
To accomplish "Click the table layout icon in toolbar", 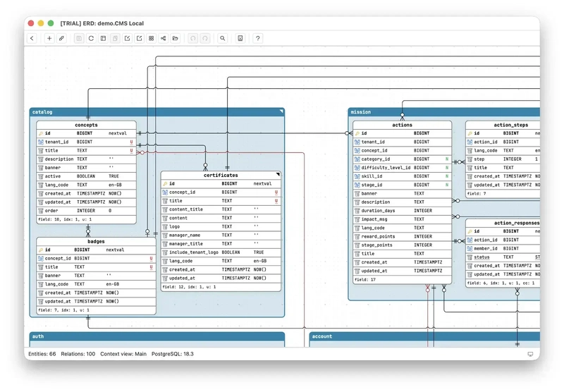I will tap(103, 38).
